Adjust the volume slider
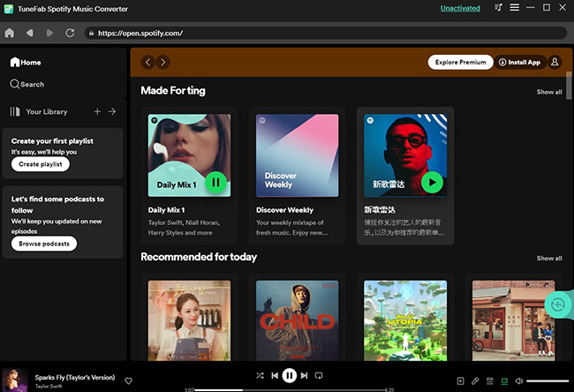 point(548,381)
